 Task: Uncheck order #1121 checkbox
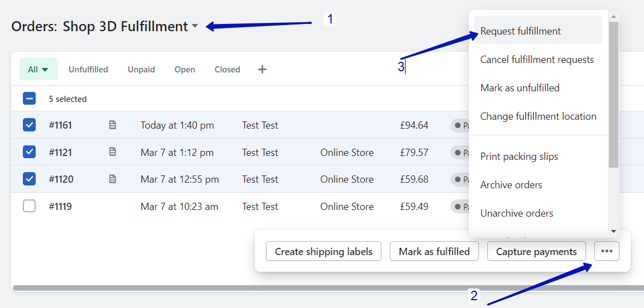29,152
